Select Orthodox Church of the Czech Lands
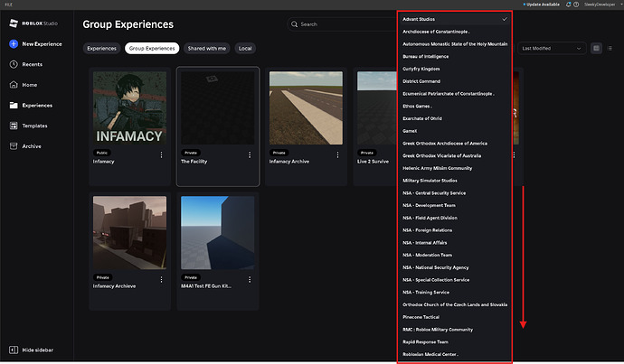Image resolution: width=624 pixels, height=364 pixels. coord(455,304)
